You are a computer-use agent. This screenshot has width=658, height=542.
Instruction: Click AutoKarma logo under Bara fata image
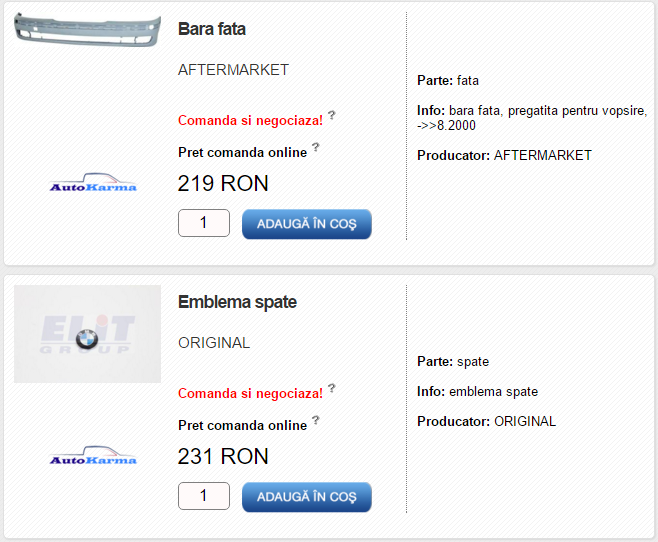click(x=93, y=182)
